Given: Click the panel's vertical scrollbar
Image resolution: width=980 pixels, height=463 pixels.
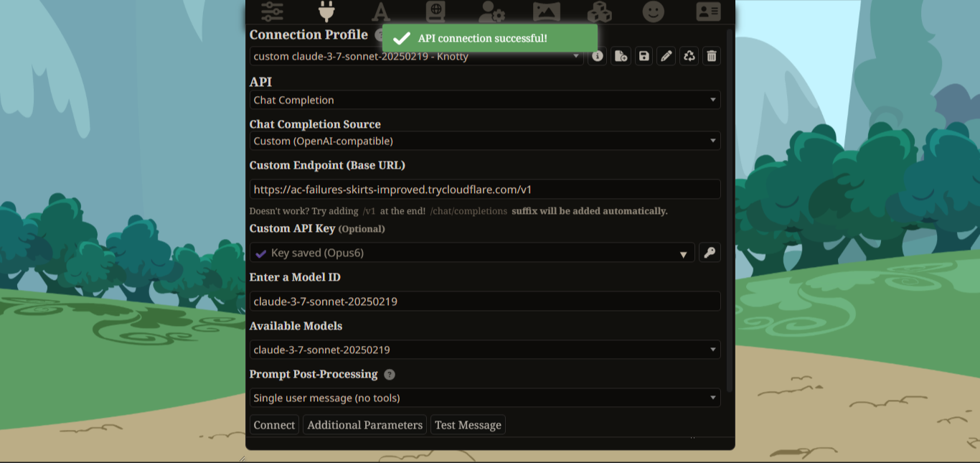Looking at the screenshot, I should (x=730, y=210).
